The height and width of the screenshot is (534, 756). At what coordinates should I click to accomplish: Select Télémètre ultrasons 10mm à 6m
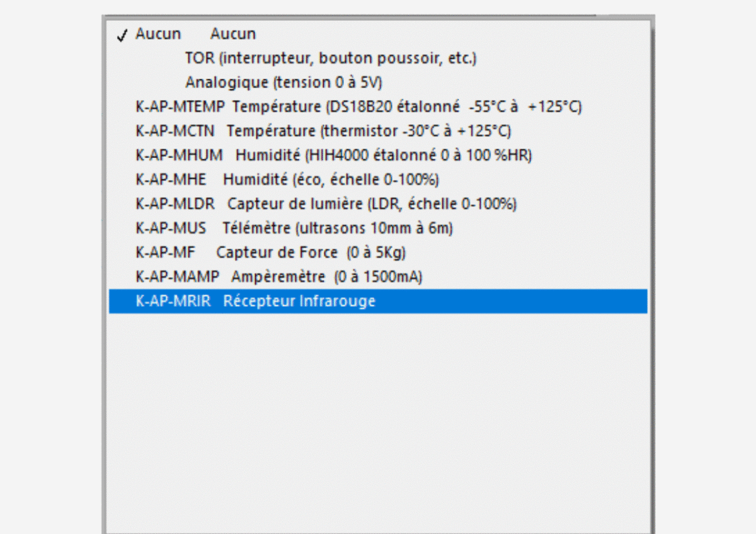(x=338, y=228)
